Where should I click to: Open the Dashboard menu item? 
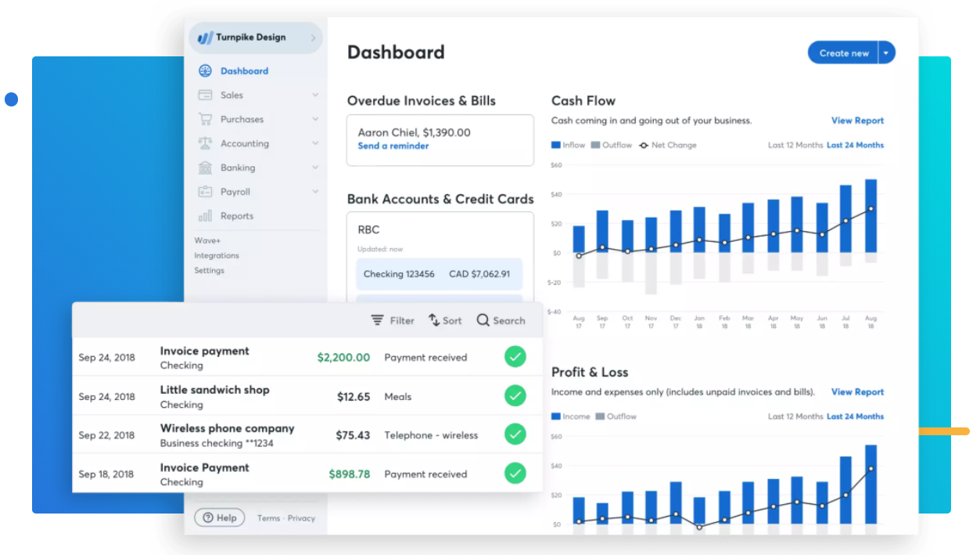coord(244,70)
